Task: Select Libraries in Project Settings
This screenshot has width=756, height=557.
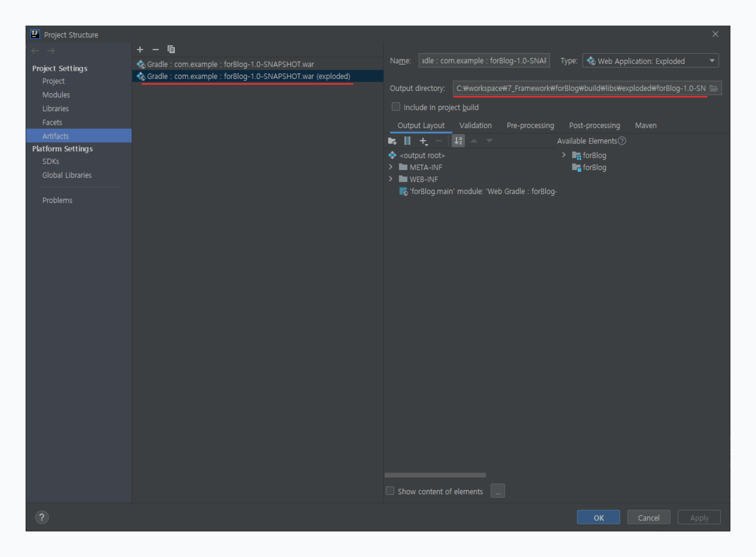Action: coord(56,109)
